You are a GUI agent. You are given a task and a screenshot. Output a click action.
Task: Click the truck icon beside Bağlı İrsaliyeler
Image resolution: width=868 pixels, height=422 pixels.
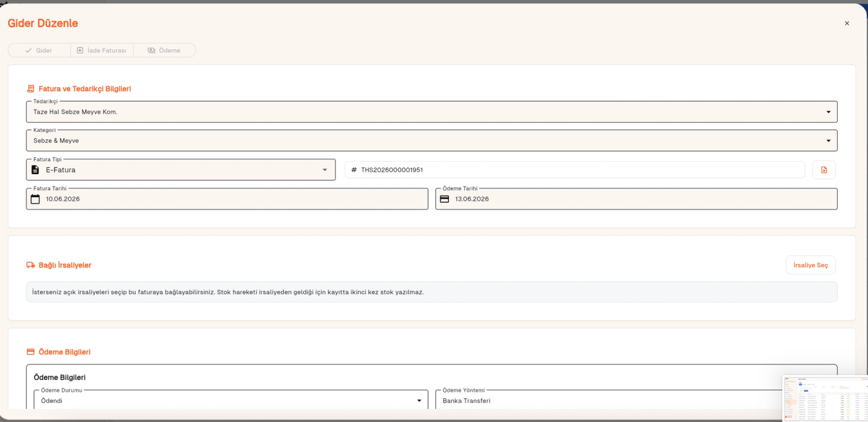click(x=31, y=265)
